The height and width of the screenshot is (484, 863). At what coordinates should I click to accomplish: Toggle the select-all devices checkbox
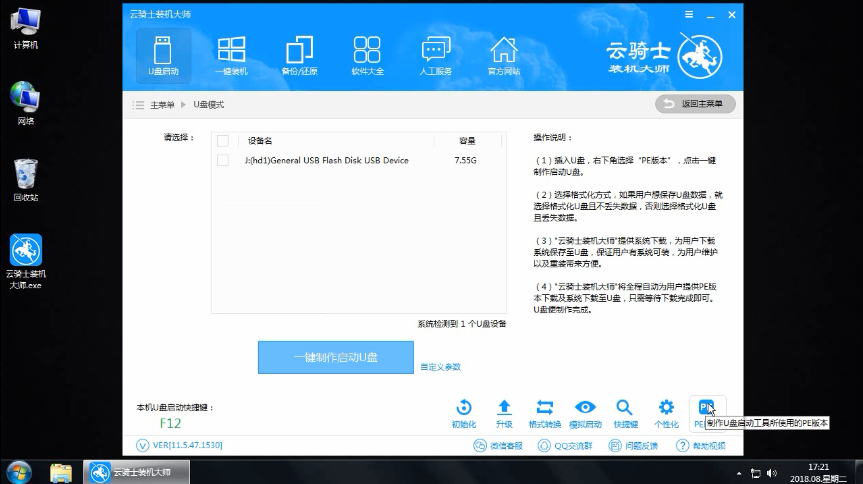223,141
